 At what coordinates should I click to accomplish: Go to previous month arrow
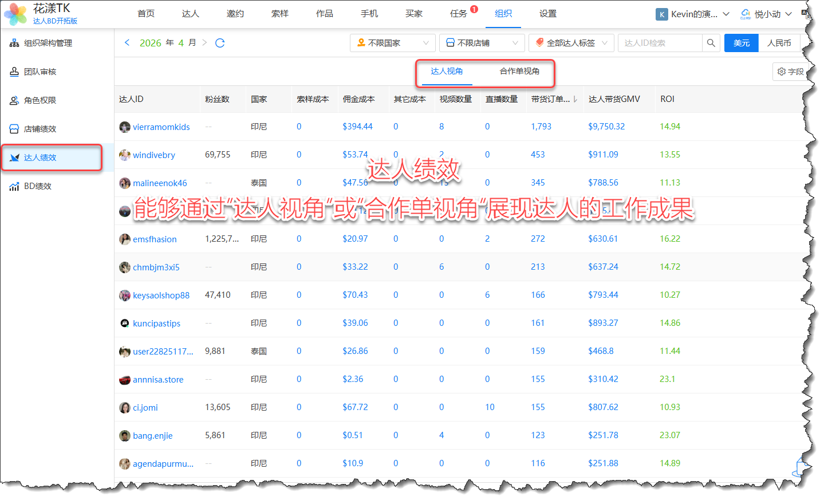click(127, 43)
